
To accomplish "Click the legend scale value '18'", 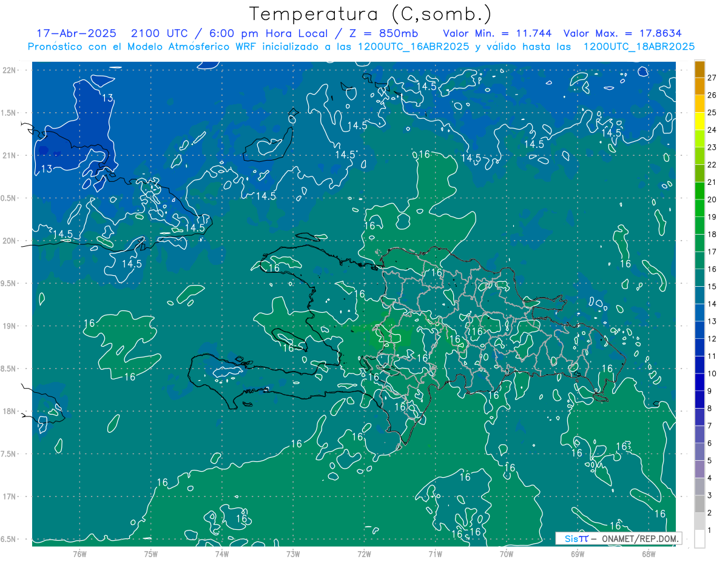I will click(712, 235).
